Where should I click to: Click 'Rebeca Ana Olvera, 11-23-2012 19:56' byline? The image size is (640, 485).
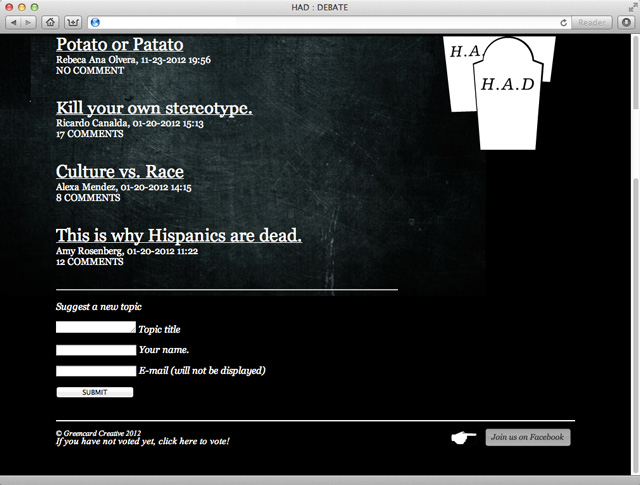(x=133, y=60)
